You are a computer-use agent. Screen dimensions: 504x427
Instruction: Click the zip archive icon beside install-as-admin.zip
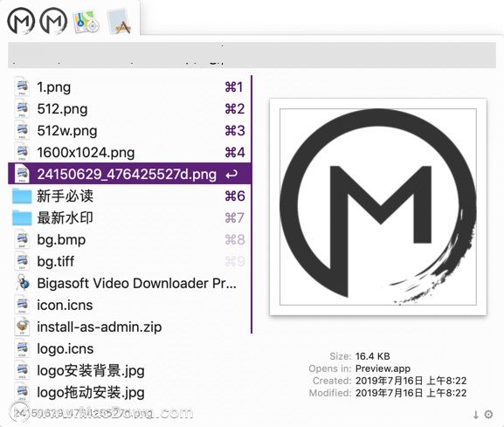pos(22,327)
